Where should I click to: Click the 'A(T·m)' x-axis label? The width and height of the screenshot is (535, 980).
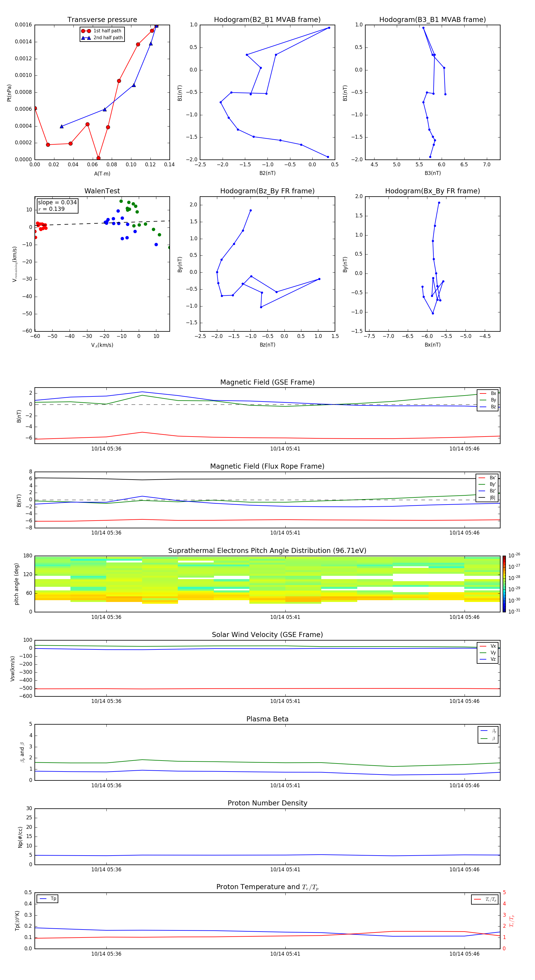tap(102, 173)
